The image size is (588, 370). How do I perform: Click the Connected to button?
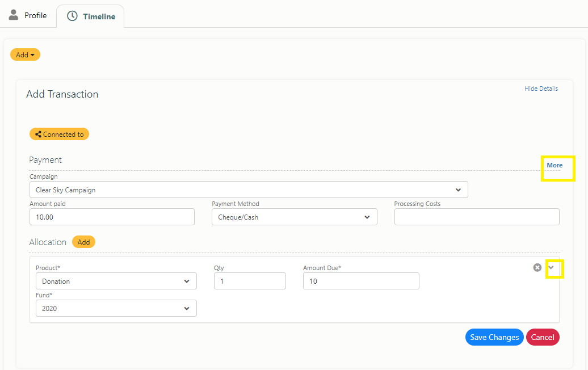point(59,134)
